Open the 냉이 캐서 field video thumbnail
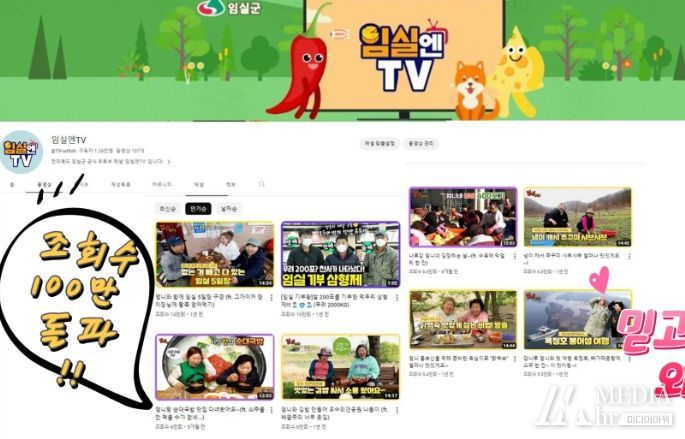685x439 pixels. point(578,217)
